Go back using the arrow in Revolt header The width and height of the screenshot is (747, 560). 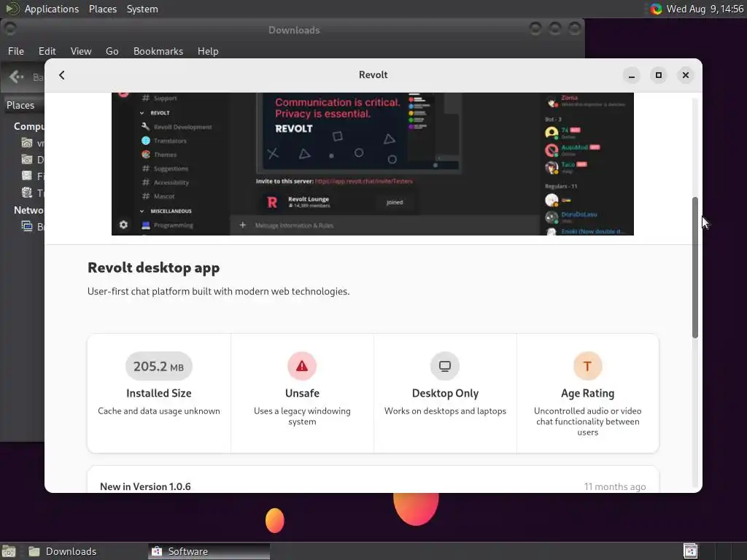[62, 75]
